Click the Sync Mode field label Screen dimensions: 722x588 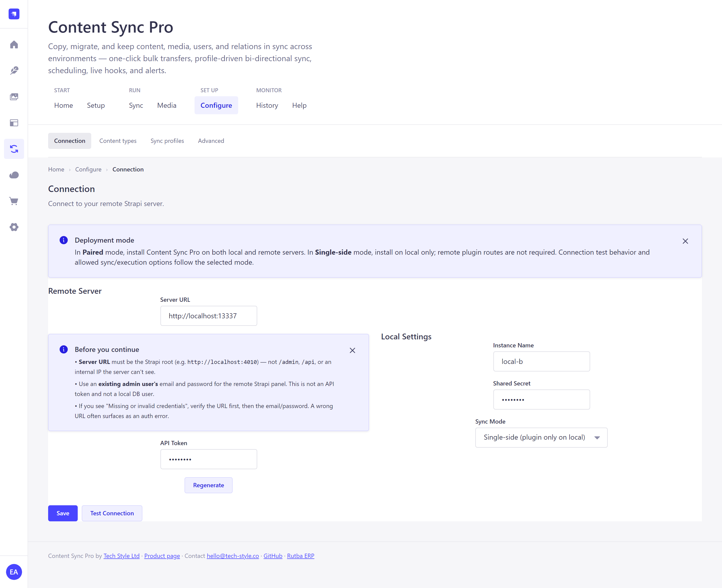coord(490,421)
